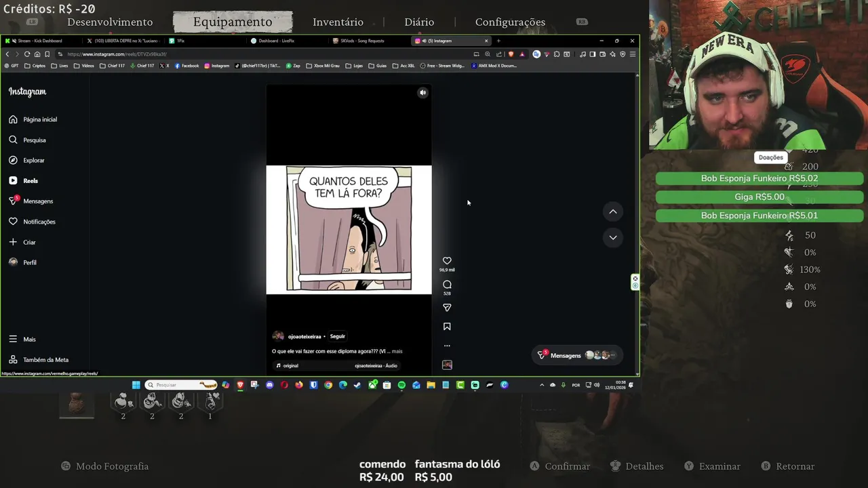Open audio thumbnail below reel options
The width and height of the screenshot is (868, 488).
447,365
